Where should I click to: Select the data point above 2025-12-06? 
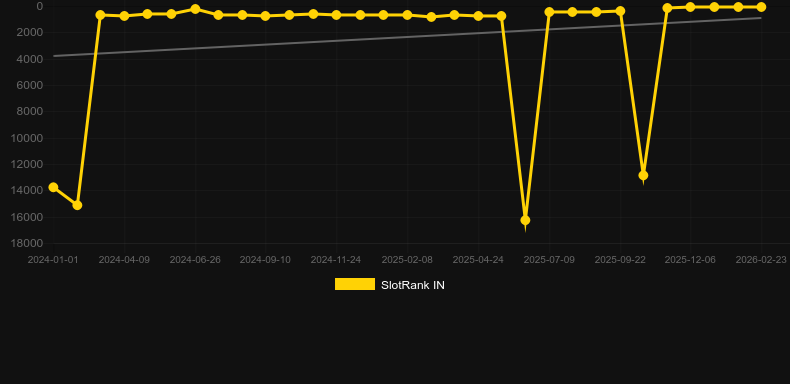pos(690,7)
